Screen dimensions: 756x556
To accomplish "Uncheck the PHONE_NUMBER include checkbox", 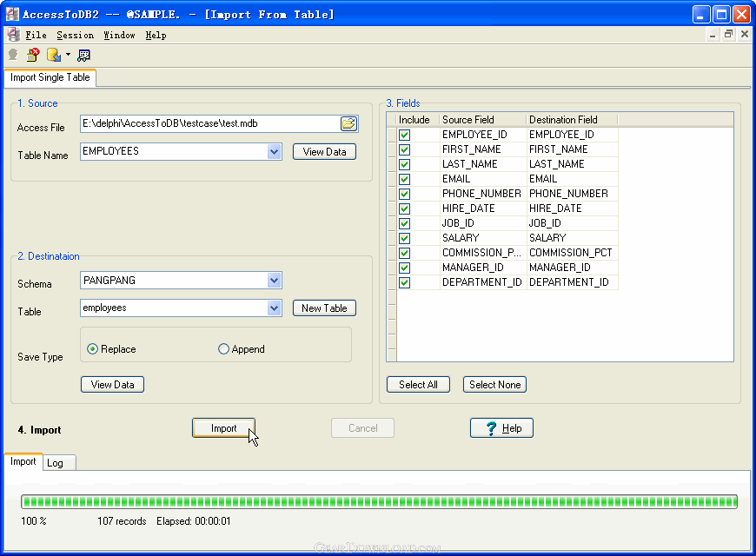I will (405, 195).
